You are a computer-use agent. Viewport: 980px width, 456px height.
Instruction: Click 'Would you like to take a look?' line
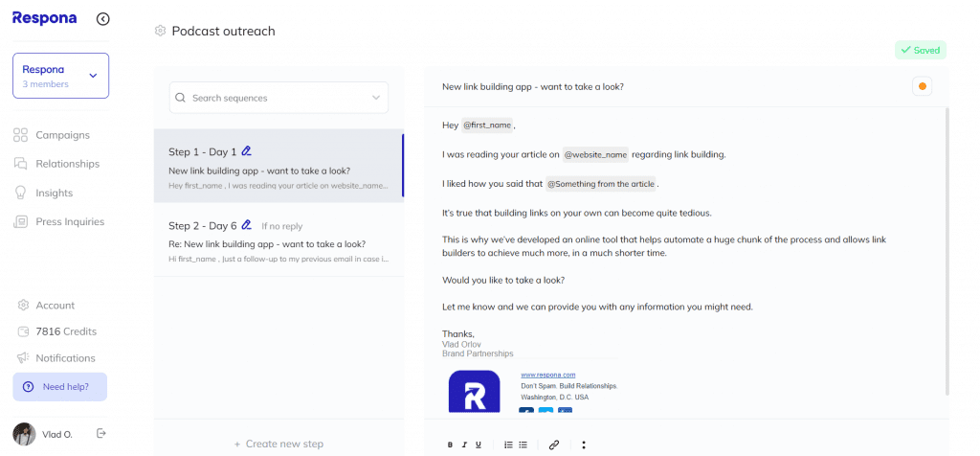503,281
